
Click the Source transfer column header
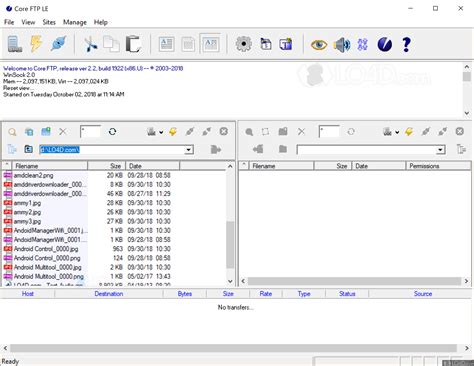point(423,294)
